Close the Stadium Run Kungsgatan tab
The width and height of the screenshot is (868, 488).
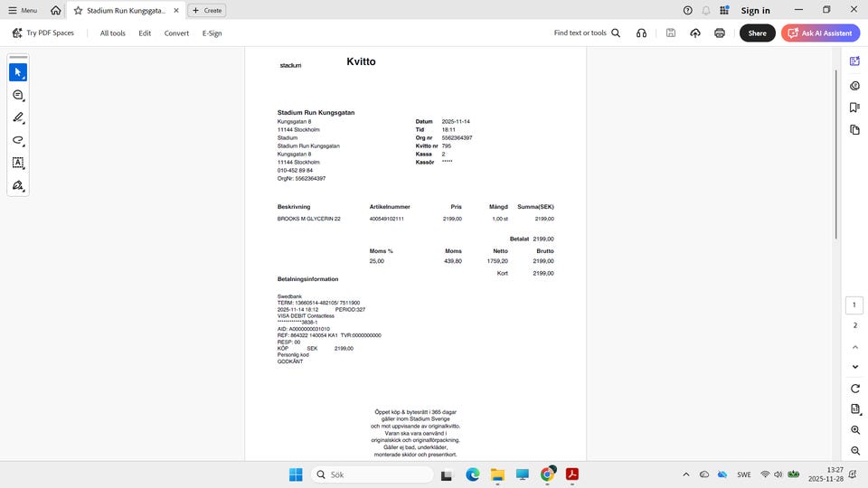click(176, 11)
